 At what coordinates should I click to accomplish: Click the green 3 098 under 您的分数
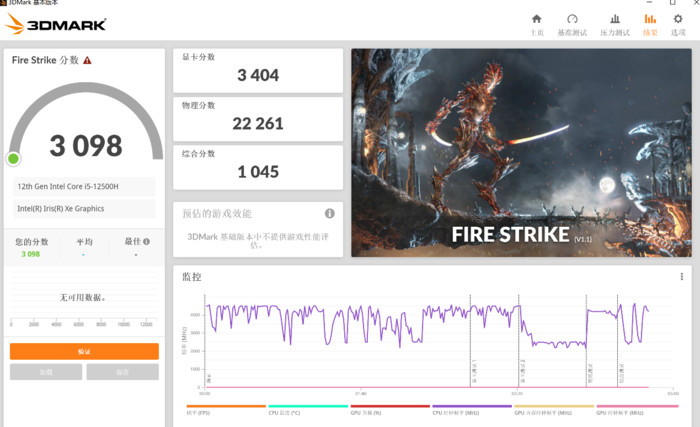[30, 254]
